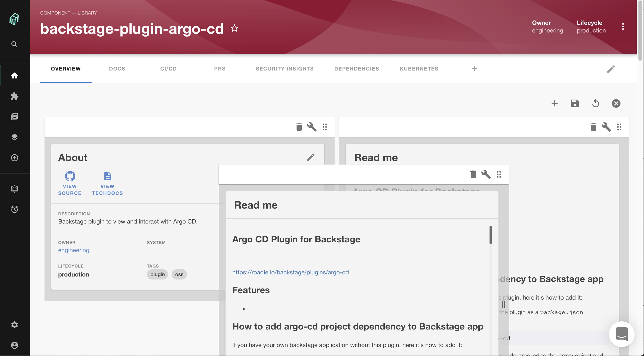Add a new widget to the dashboard

(x=554, y=103)
